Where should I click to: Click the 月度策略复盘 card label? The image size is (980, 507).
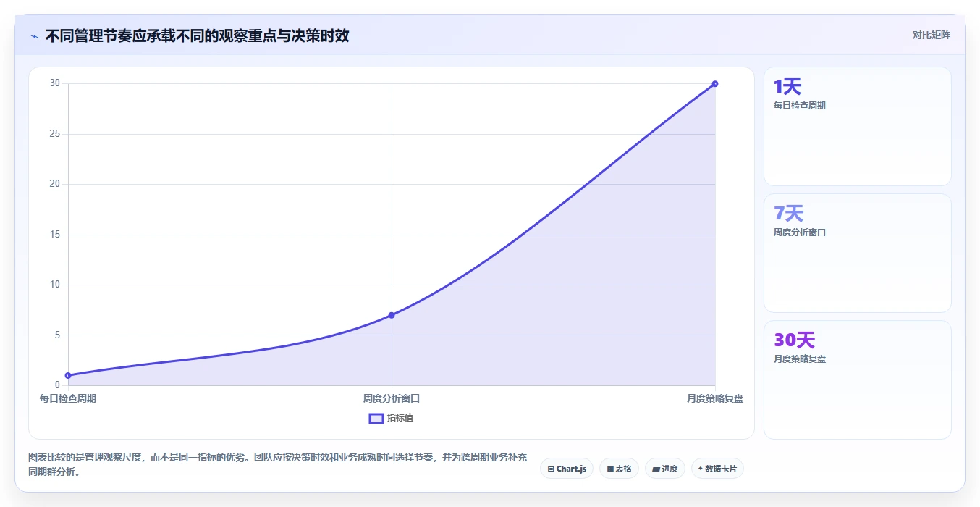tap(800, 359)
